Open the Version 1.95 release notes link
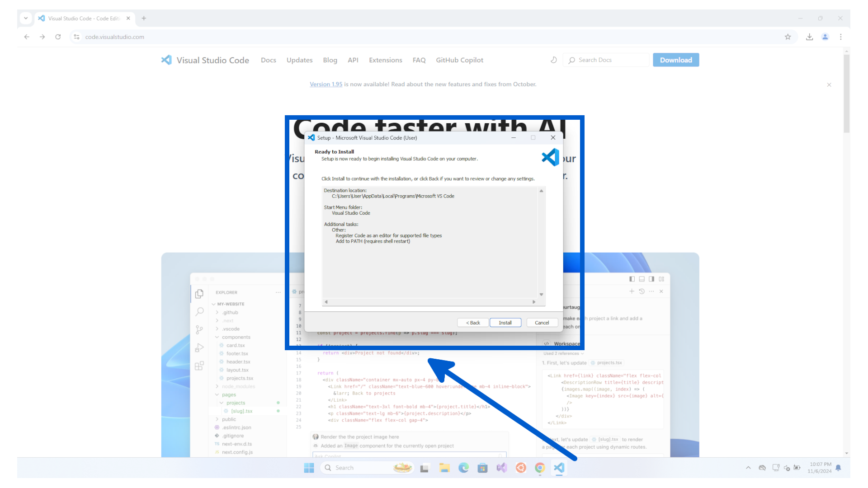 (325, 84)
